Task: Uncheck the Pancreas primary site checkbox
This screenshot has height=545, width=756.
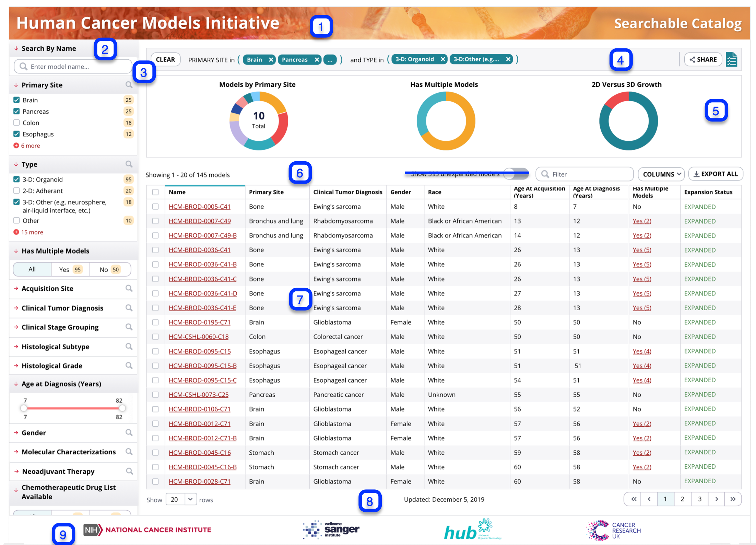Action: click(x=16, y=111)
